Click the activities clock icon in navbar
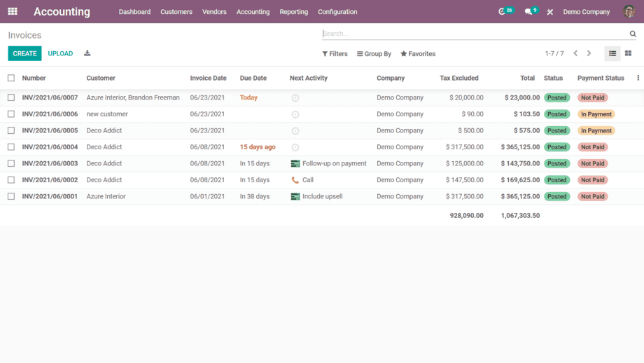Viewport: 644px width, 363px height. (502, 12)
